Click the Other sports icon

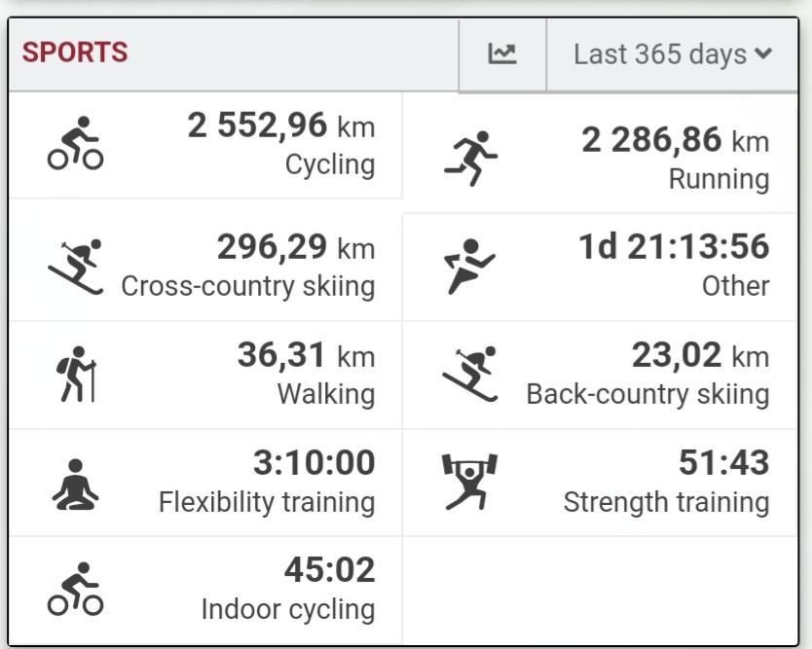click(x=469, y=266)
